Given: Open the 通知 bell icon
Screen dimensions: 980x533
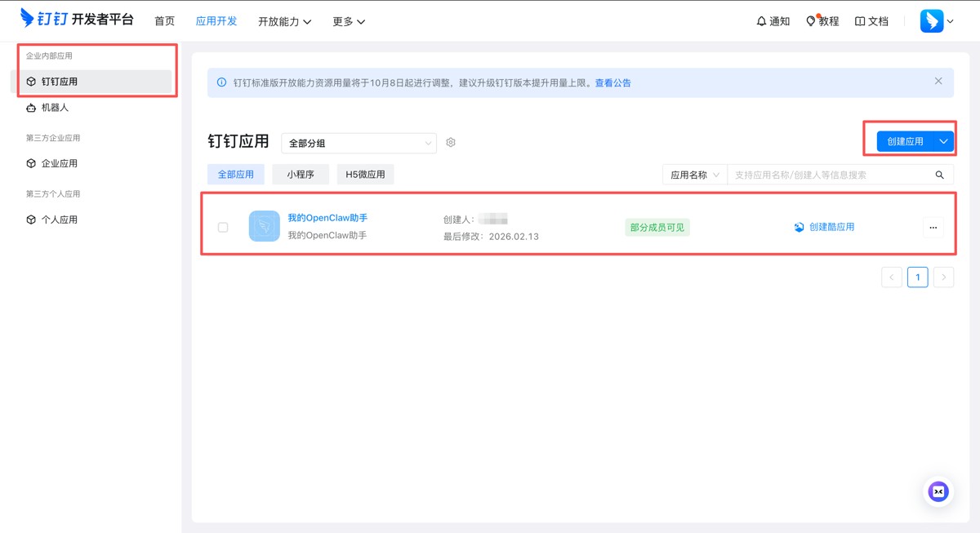Looking at the screenshot, I should click(x=761, y=21).
